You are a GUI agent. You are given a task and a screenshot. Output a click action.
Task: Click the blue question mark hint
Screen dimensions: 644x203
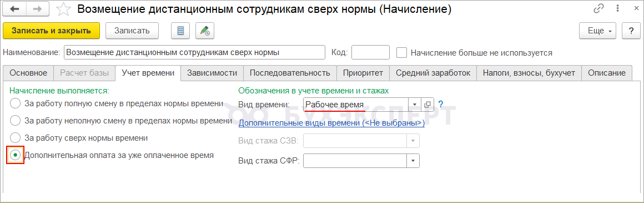pyautogui.click(x=441, y=104)
